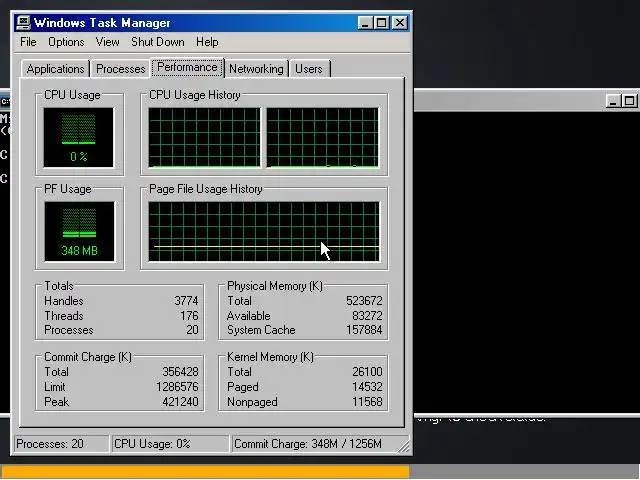This screenshot has height=480, width=640.
Task: Switch to the Applications tab
Action: pyautogui.click(x=56, y=69)
